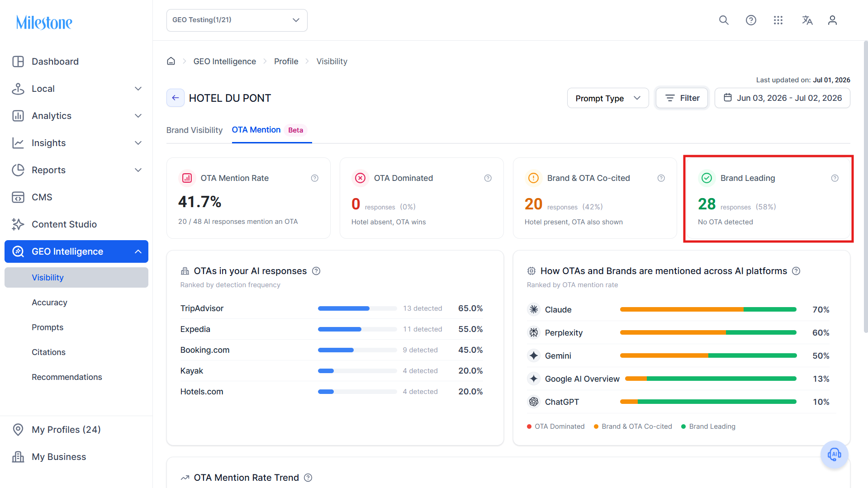Open the Jun 03 - Jul 02 date range picker
The width and height of the screenshot is (868, 488).
pos(783,98)
